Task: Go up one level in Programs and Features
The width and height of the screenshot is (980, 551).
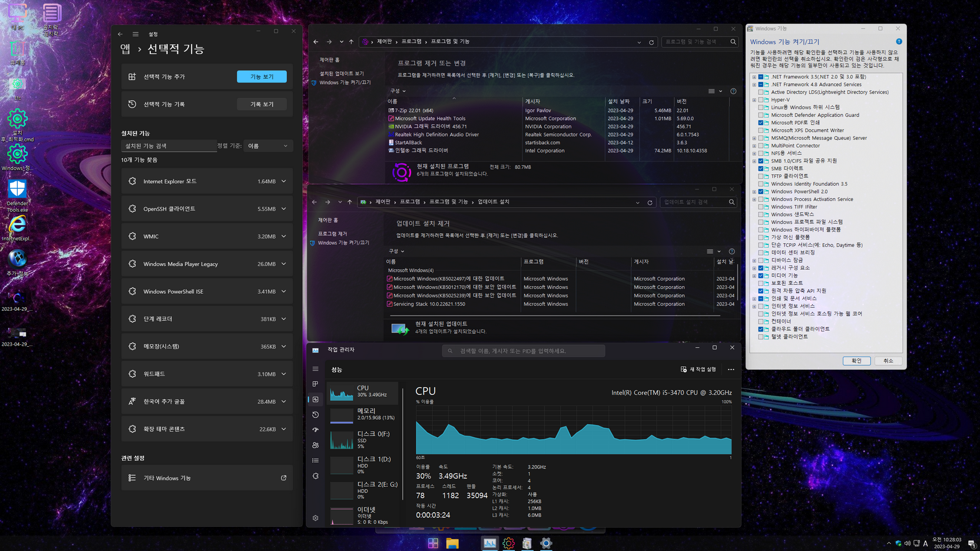Action: 351,42
